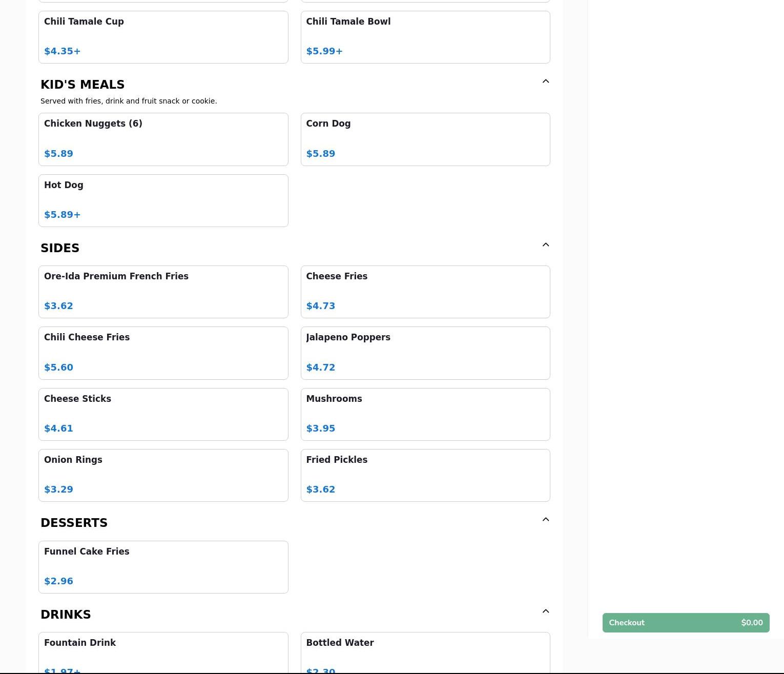Screen dimensions: 784x674
Task: Click the Mushrooms side item
Action: [x=425, y=414]
